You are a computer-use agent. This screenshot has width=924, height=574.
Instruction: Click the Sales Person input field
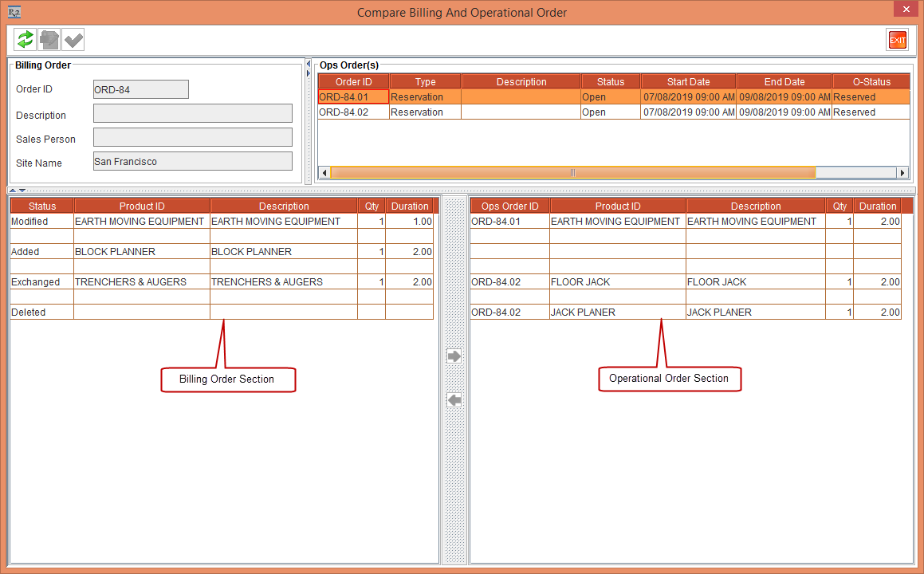point(191,137)
